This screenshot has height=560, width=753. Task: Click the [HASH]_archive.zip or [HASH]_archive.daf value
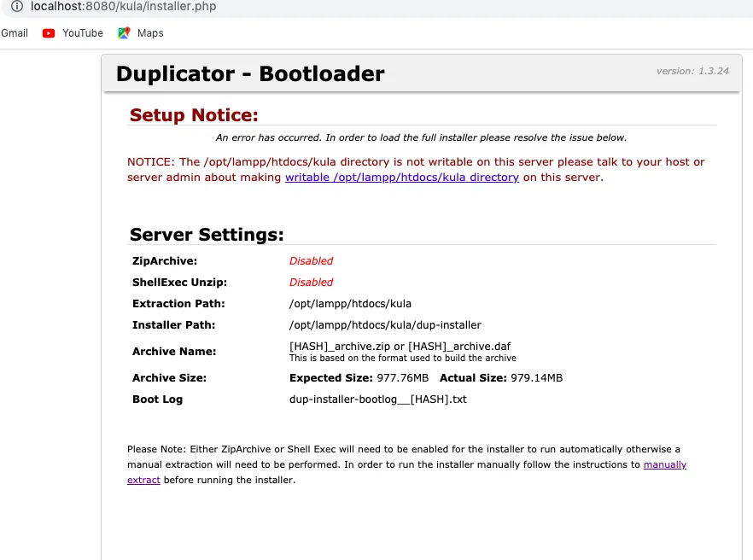tap(400, 347)
